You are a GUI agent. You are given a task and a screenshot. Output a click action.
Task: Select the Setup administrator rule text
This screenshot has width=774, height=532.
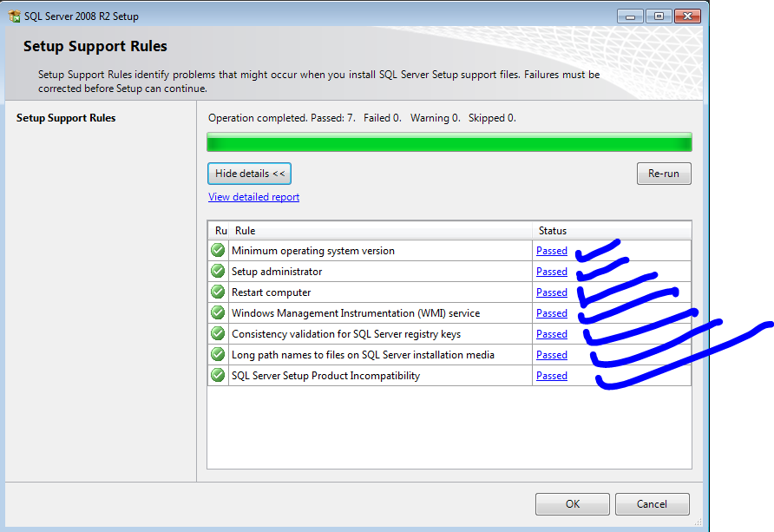tap(277, 272)
